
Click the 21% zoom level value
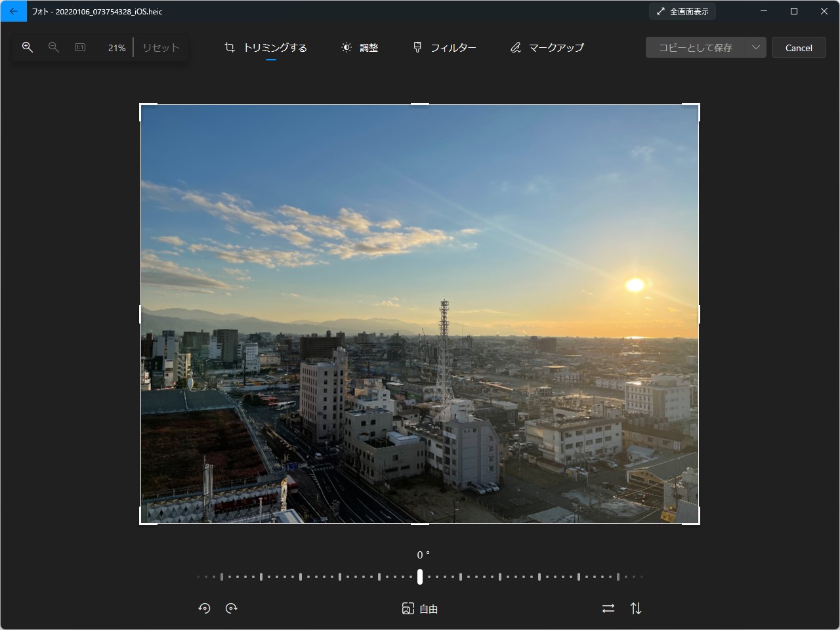click(117, 48)
